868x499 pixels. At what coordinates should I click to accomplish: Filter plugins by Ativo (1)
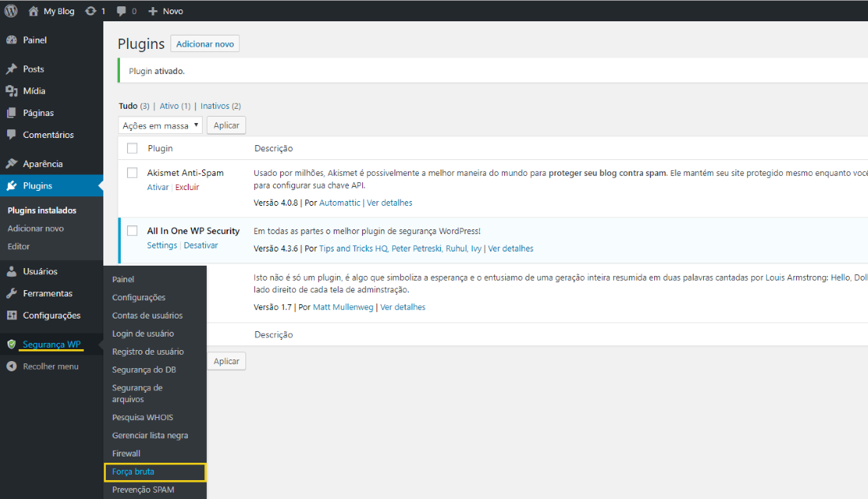click(x=175, y=106)
